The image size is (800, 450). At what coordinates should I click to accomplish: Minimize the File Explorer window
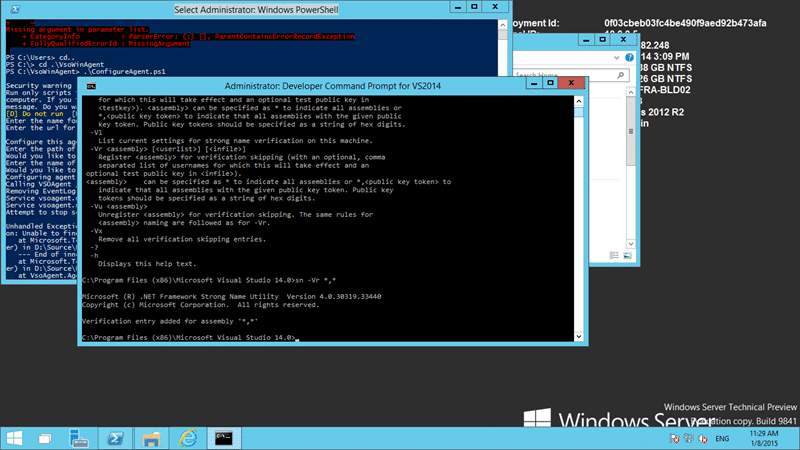pos(586,40)
